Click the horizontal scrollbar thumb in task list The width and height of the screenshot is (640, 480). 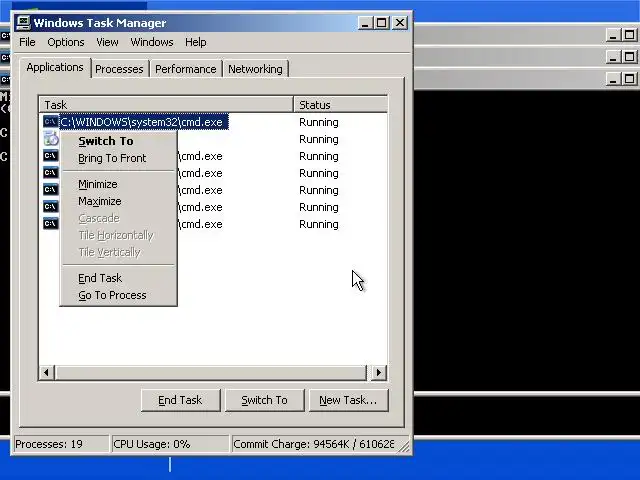[x=211, y=373]
